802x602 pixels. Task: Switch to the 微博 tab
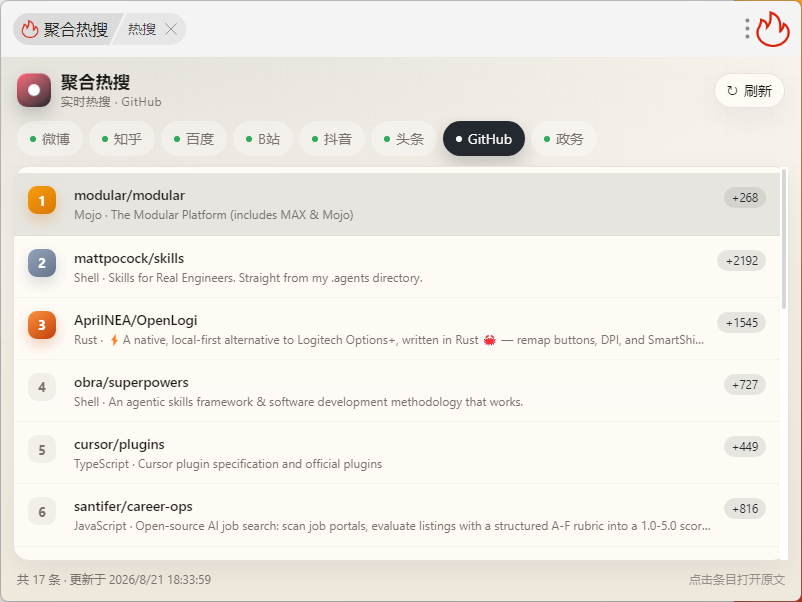[50, 139]
